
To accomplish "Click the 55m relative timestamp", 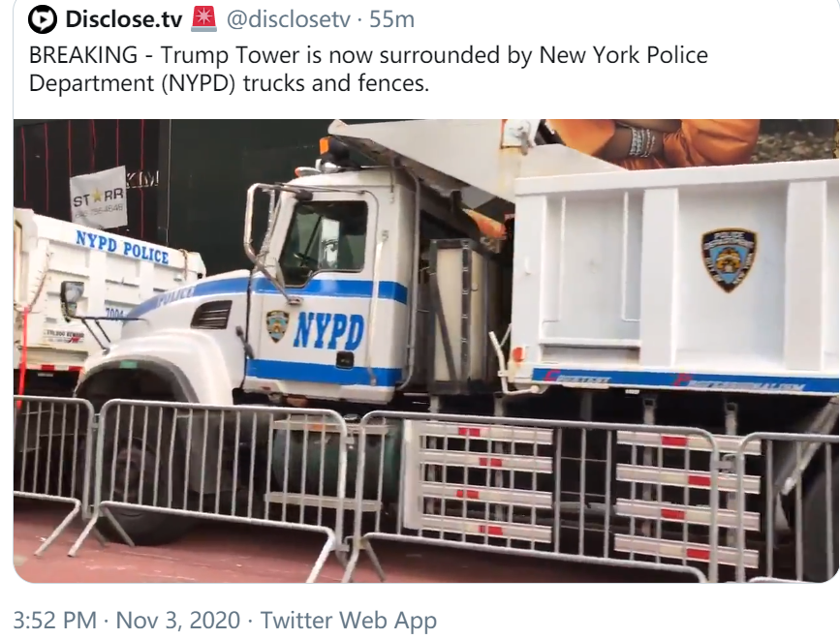I will click(x=391, y=19).
